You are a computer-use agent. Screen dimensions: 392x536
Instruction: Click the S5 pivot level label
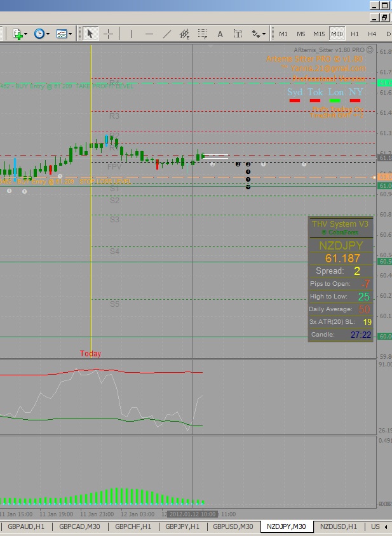point(114,304)
